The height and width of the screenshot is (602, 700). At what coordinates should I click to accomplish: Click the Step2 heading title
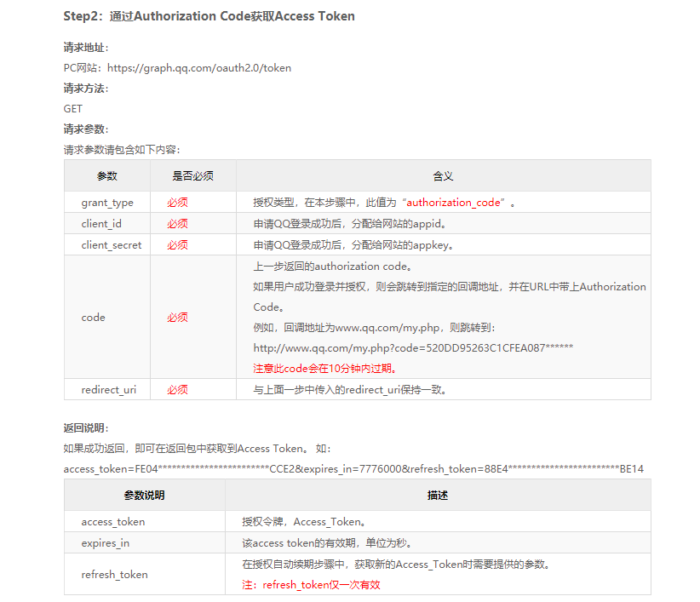pyautogui.click(x=209, y=15)
